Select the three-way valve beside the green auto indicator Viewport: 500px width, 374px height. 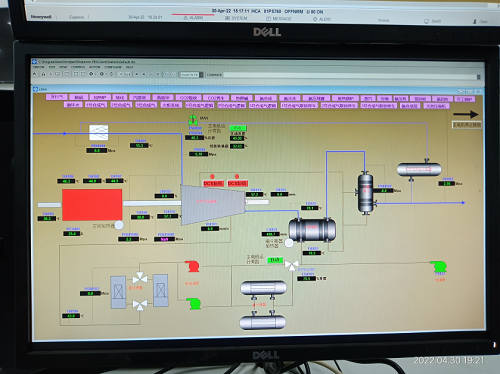pos(291,265)
